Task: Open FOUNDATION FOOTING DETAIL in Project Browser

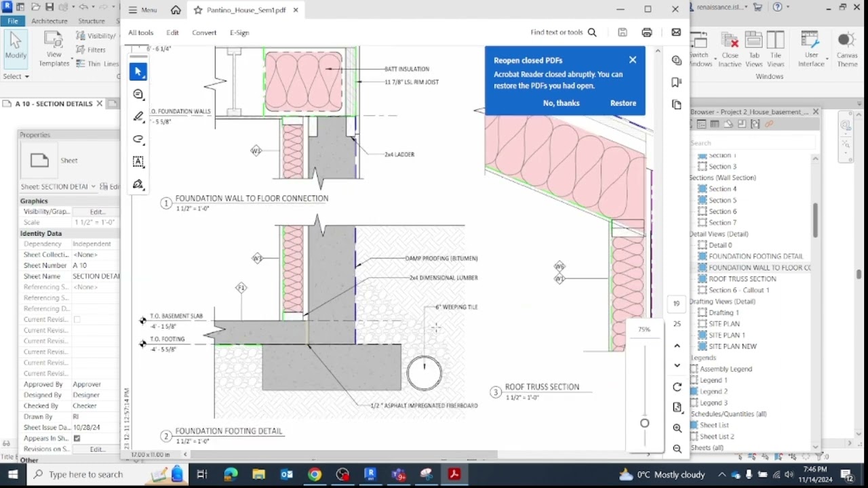Action: tap(755, 256)
